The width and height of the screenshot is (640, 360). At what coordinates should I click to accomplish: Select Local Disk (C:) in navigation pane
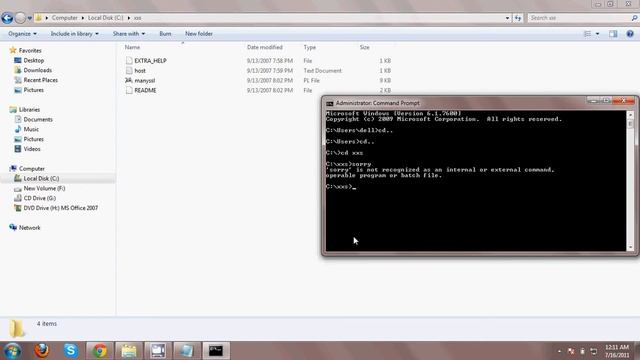41,178
